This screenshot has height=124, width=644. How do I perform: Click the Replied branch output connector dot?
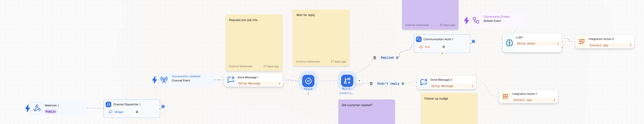(397, 58)
